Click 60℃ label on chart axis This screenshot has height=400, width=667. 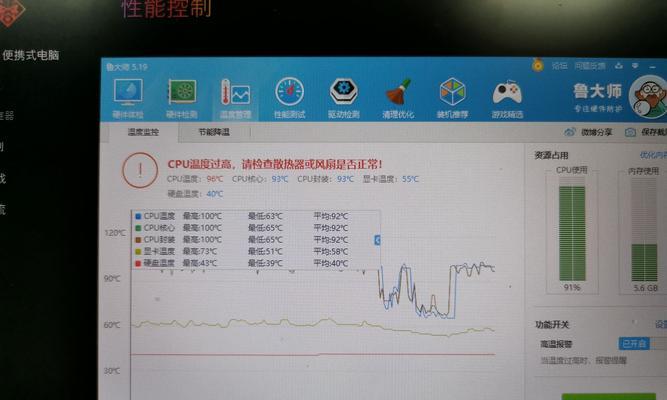[112, 325]
